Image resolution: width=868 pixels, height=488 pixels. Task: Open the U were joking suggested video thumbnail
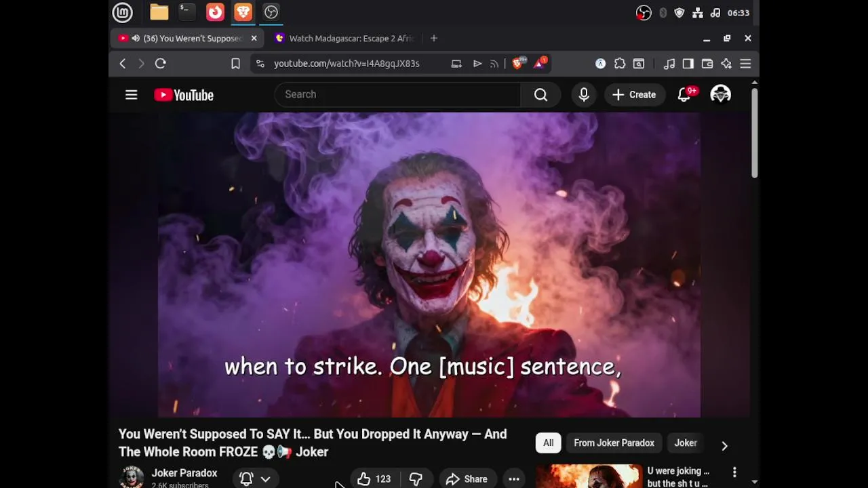589,476
